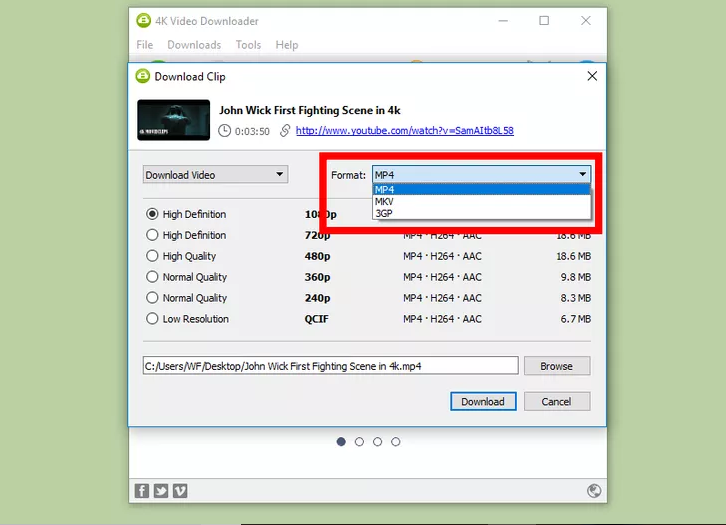Viewport: 726px width, 525px height.
Task: Click the clock icon next to 0:03:50
Action: [225, 131]
